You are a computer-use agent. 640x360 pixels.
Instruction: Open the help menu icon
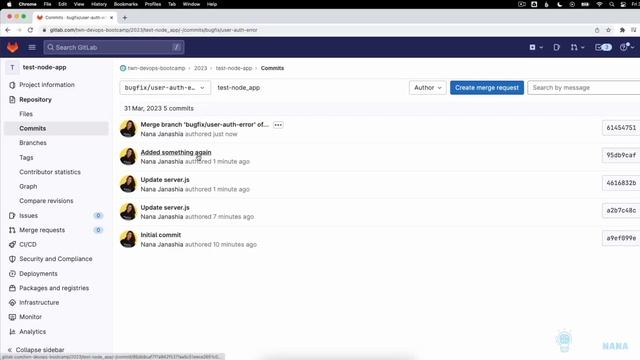coord(626,47)
